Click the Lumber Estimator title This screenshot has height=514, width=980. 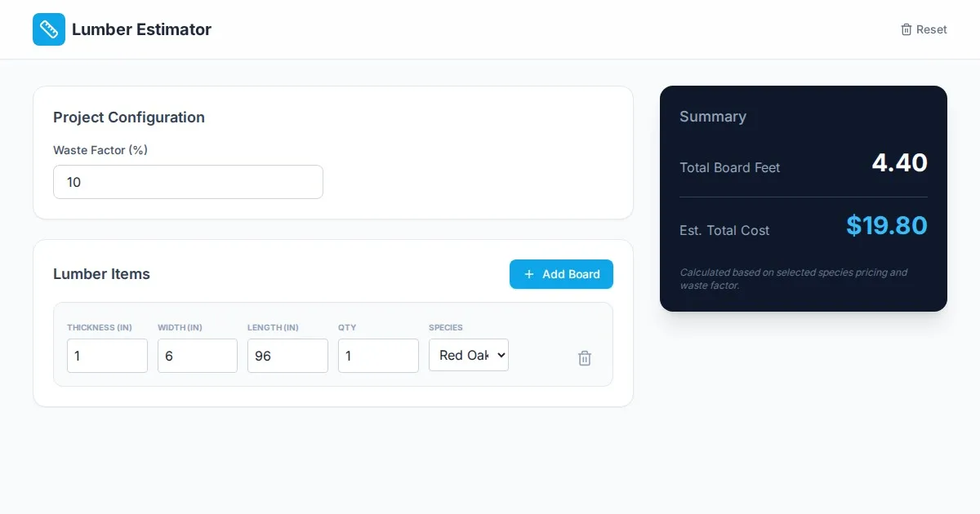[x=141, y=29]
